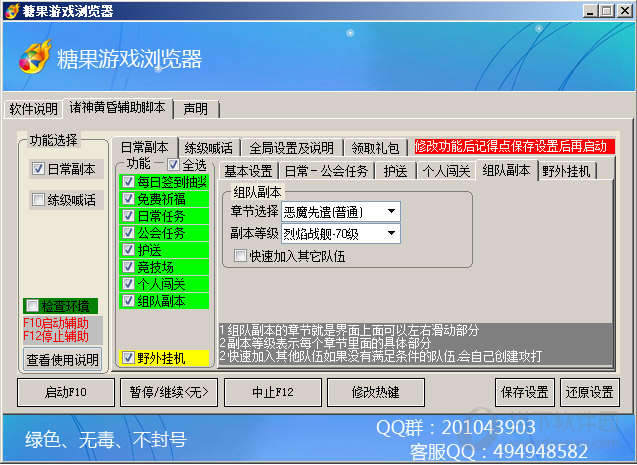Save settings with 保存设置
This screenshot has height=465, width=637.
pos(525,392)
